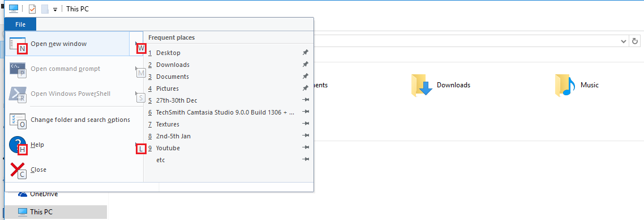Pin the TechSmith Camtasia Studio entry
The height and width of the screenshot is (220, 644).
pyautogui.click(x=305, y=112)
